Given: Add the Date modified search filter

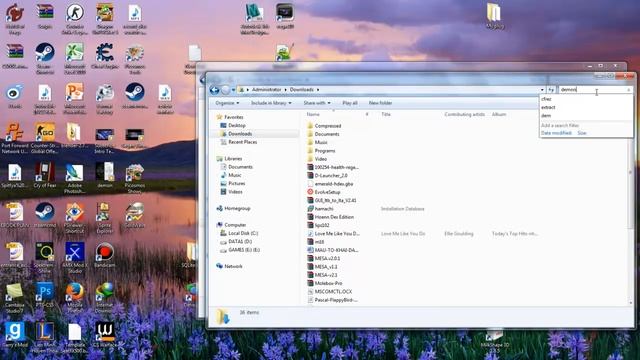Looking at the screenshot, I should (556, 133).
